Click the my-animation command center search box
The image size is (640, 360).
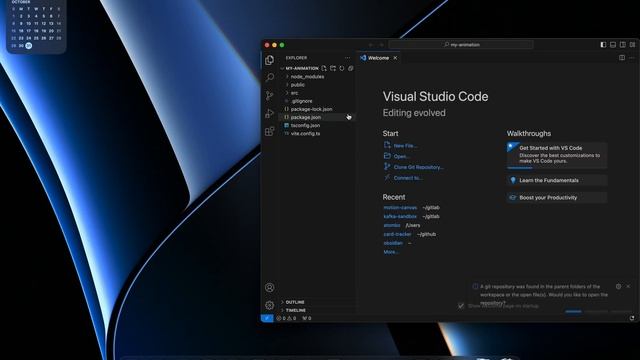coord(461,44)
